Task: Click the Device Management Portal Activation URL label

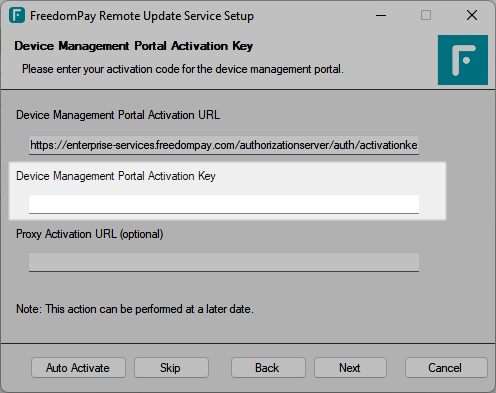Action: [x=118, y=115]
